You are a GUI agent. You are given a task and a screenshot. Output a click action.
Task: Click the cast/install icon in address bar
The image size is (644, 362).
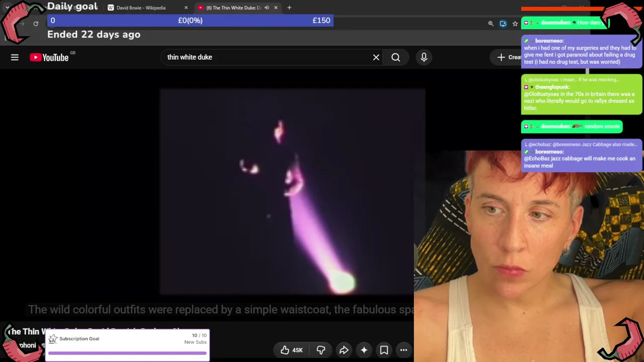[x=503, y=24]
